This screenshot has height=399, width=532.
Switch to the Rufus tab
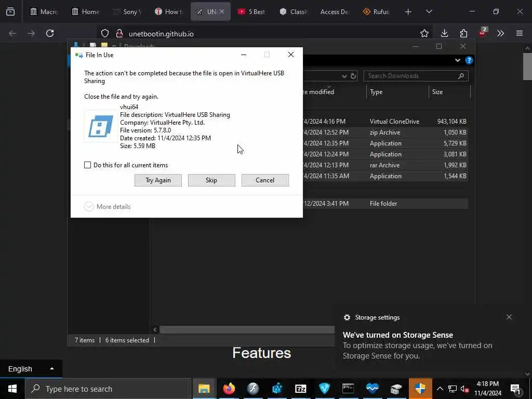point(376,11)
